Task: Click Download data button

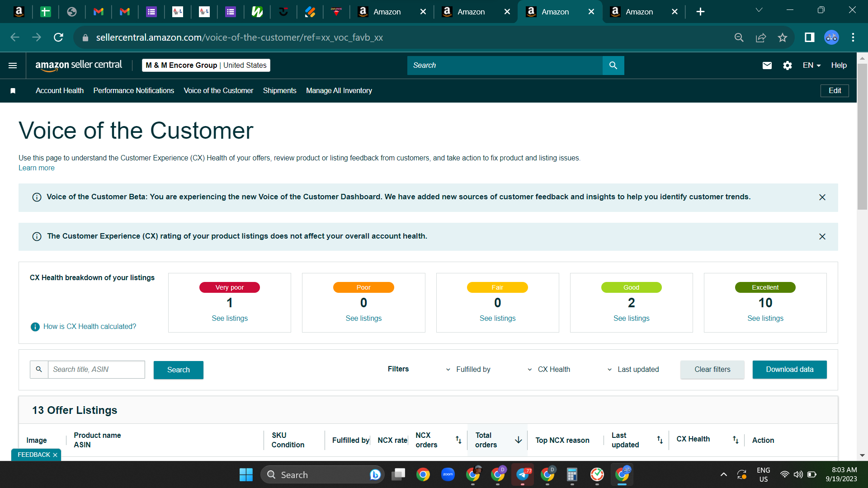Action: click(x=790, y=370)
